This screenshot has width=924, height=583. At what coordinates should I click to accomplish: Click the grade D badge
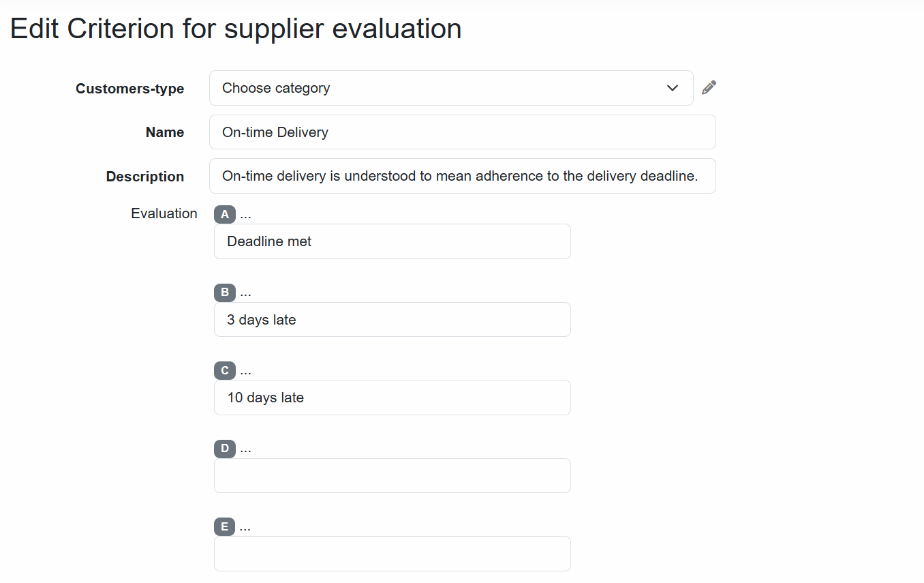click(225, 449)
